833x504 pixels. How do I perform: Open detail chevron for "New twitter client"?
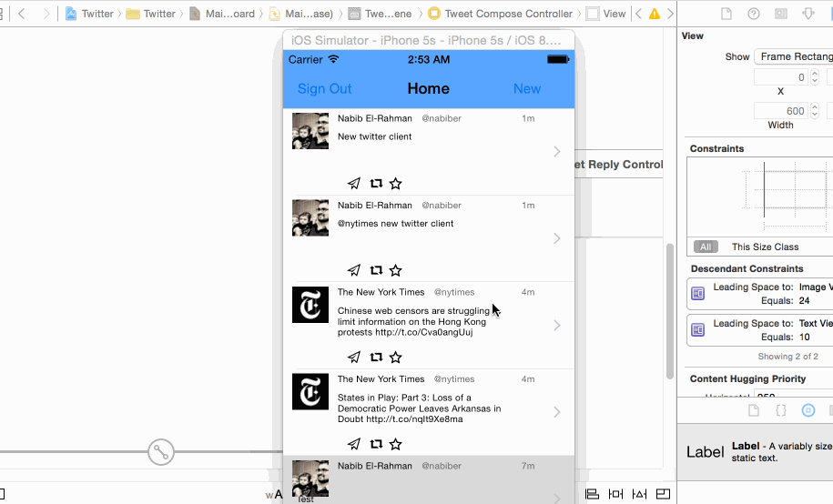(x=557, y=151)
